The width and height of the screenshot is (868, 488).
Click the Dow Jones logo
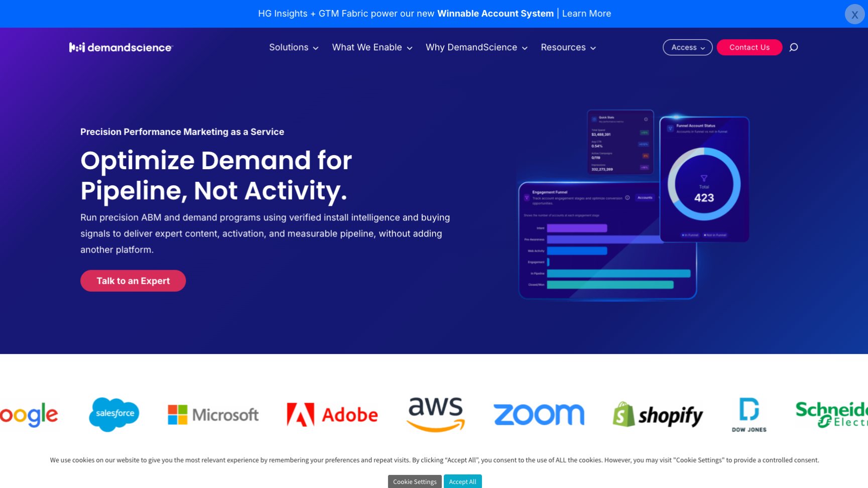[x=749, y=415]
